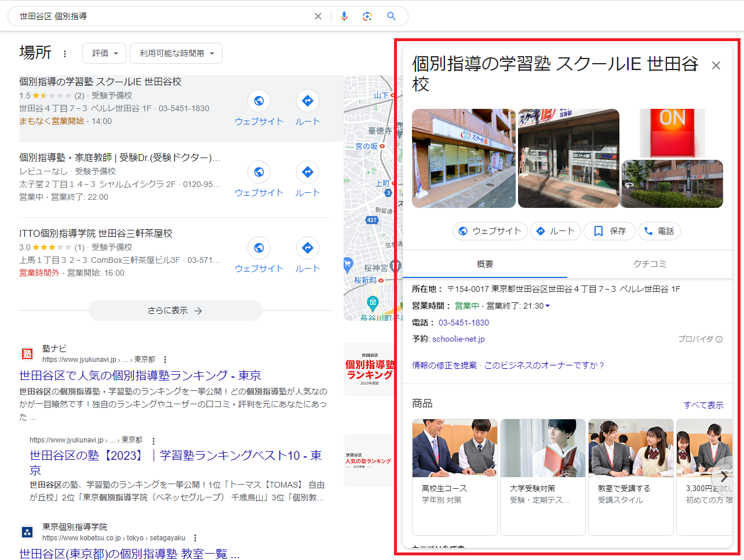The width and height of the screenshot is (744, 560).
Task: Get route icon for スクールIE 世田谷校 listing
Action: (x=308, y=101)
